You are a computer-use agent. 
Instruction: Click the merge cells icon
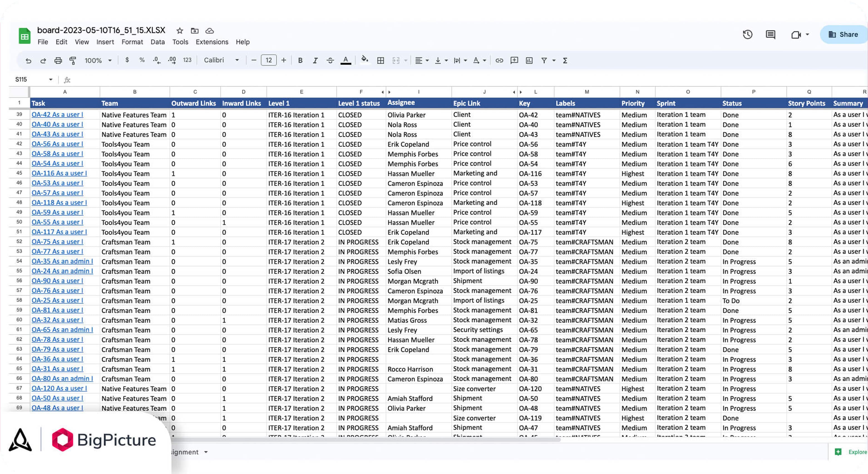tap(396, 61)
